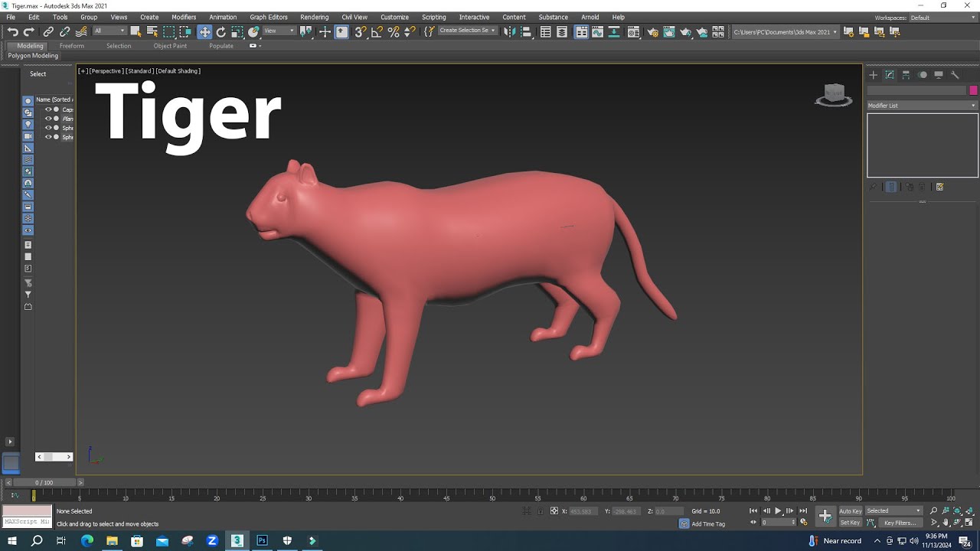Open the Rendered Frame Window icon

click(669, 31)
